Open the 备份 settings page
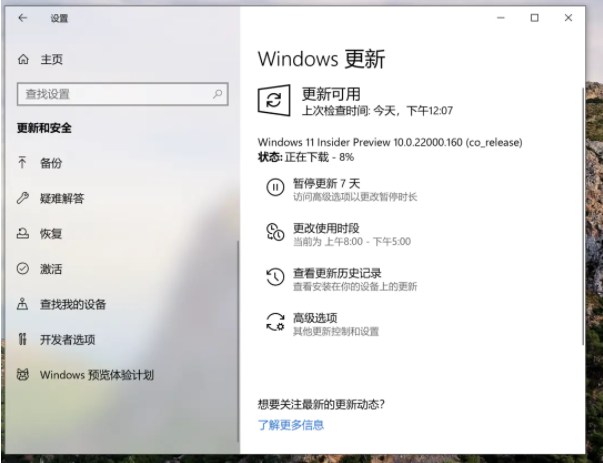Image resolution: width=603 pixels, height=463 pixels. [51, 163]
